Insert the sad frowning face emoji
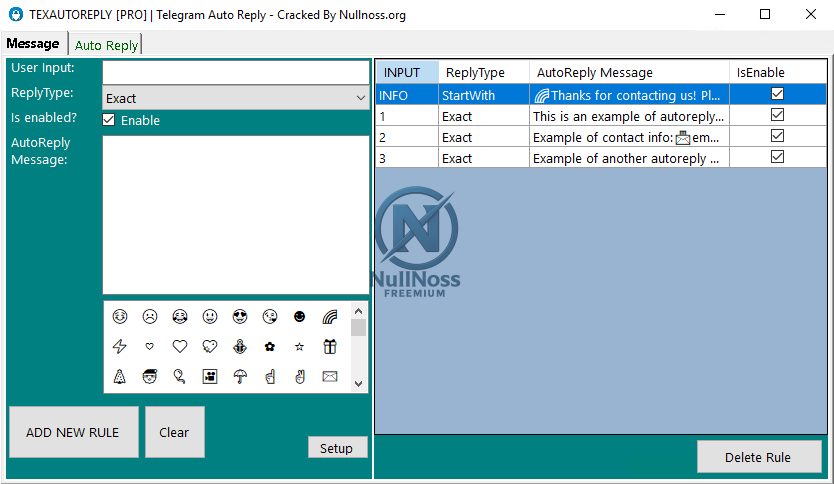The image size is (834, 484). (x=150, y=317)
